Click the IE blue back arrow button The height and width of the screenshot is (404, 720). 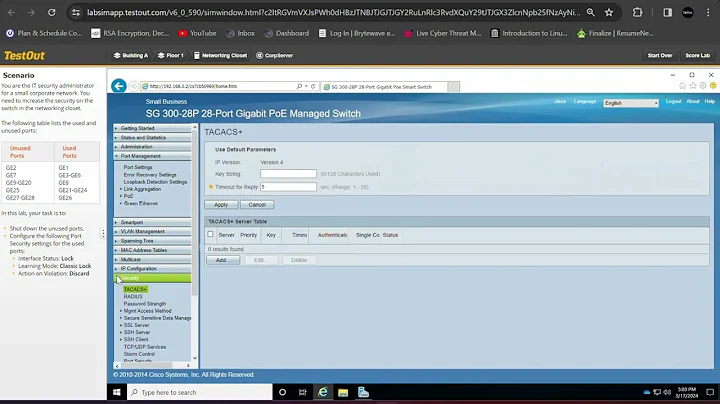click(119, 86)
